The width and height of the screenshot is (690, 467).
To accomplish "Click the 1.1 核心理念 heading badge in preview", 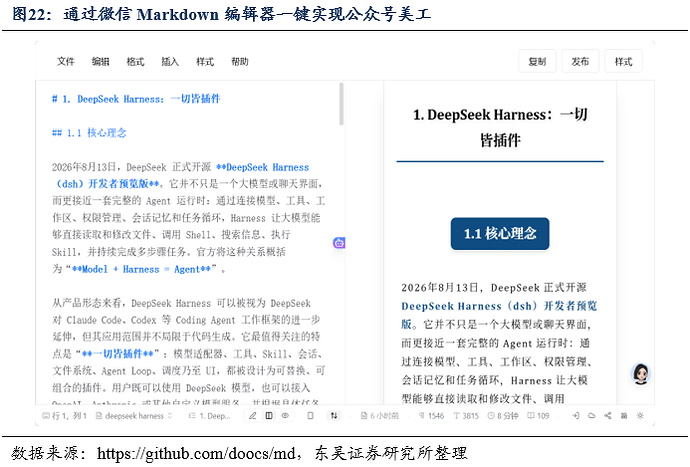I will (500, 233).
